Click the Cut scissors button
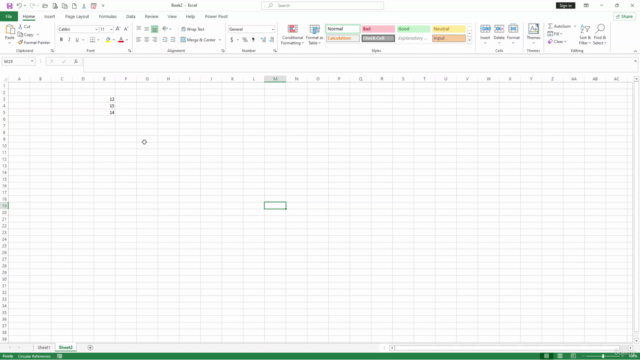The height and width of the screenshot is (360, 640). [24, 27]
